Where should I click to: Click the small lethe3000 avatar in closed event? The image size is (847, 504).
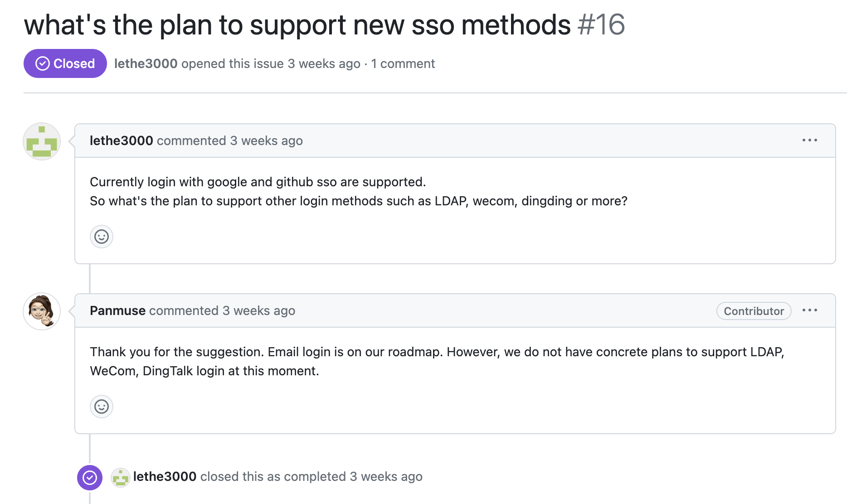(121, 477)
